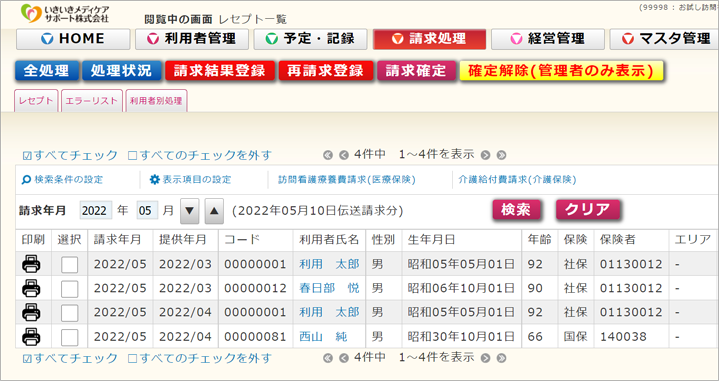Click the 利用者氏名 column header
The height and width of the screenshot is (381, 719).
pos(329,240)
